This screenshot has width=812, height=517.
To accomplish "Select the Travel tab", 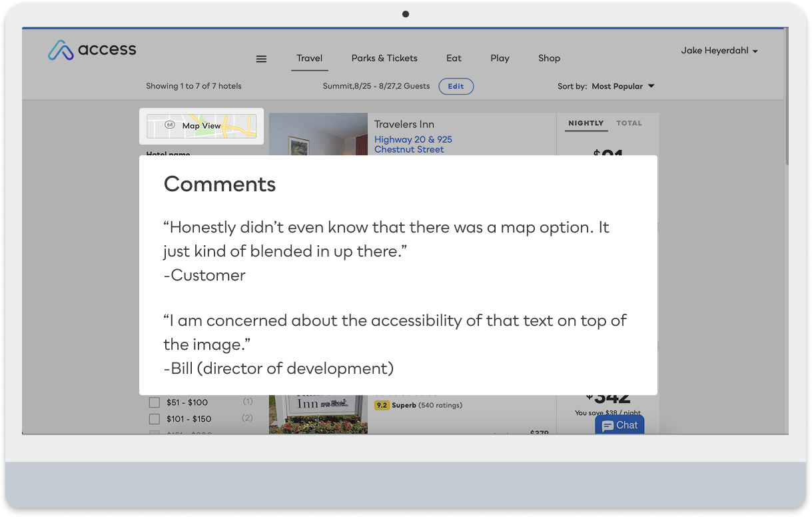I will [310, 58].
